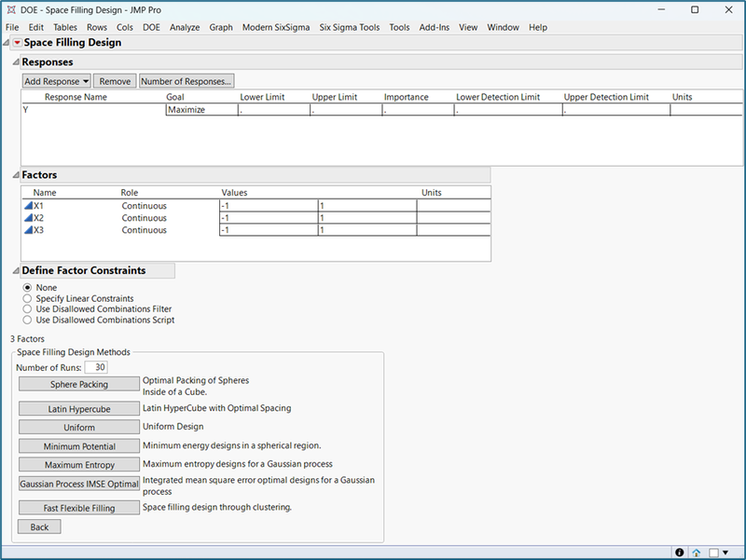Click the X2 continuous factor icon

tap(27, 218)
